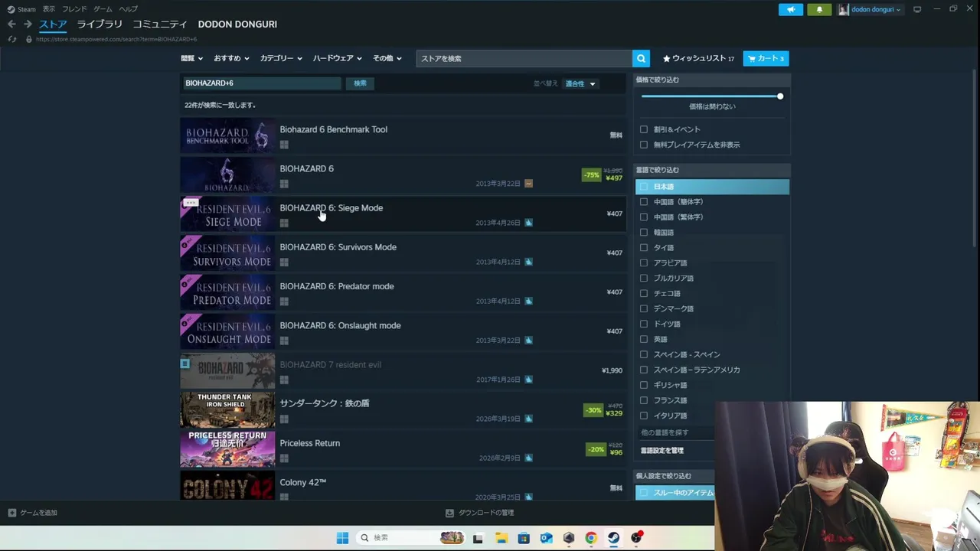980x551 pixels.
Task: Click 言語設定を管理 link
Action: (662, 451)
